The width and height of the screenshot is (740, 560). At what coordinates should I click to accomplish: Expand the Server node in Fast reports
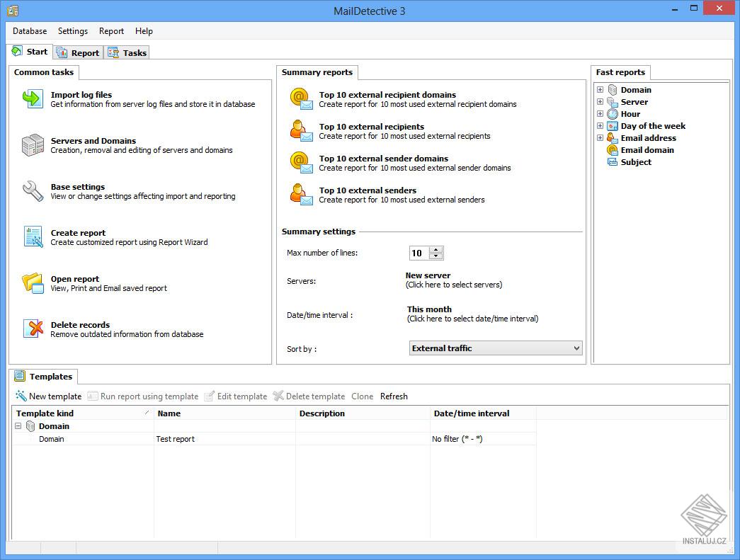pos(600,102)
